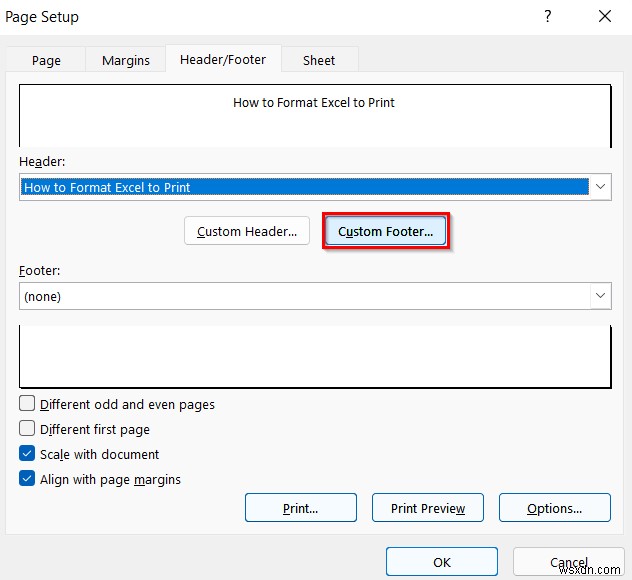Expand the Footer dropdown arrow
632x580 pixels.
[600, 296]
